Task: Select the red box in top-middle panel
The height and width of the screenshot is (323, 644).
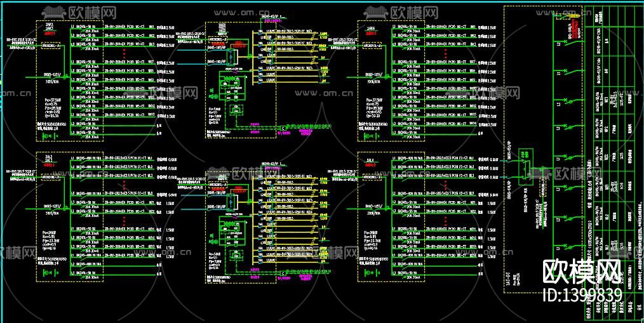Action: (x=239, y=44)
